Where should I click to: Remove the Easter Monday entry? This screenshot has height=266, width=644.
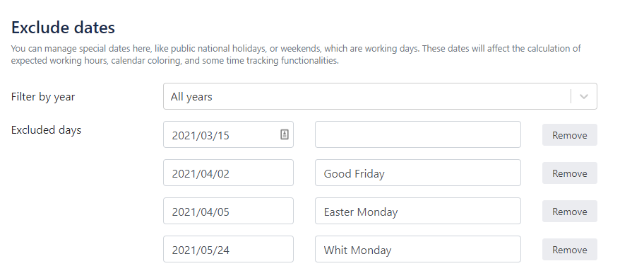(569, 212)
